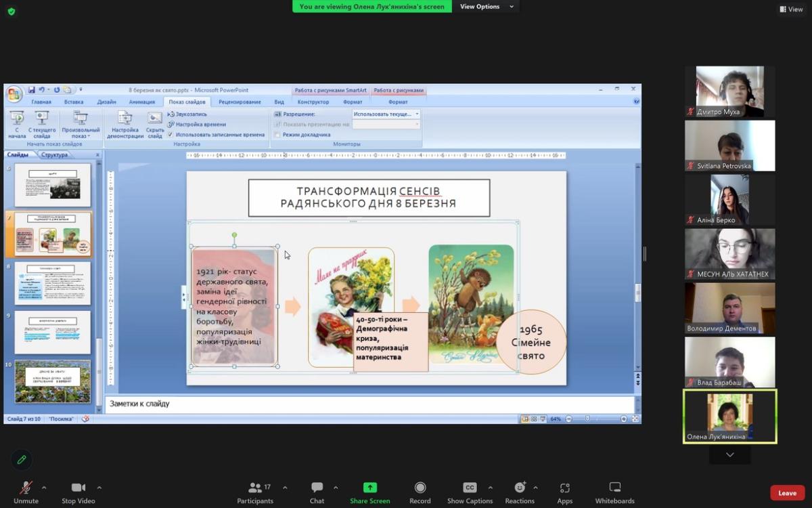Expand chat options arrow next to Chat
This screenshot has height=508, width=812.
pos(336,487)
